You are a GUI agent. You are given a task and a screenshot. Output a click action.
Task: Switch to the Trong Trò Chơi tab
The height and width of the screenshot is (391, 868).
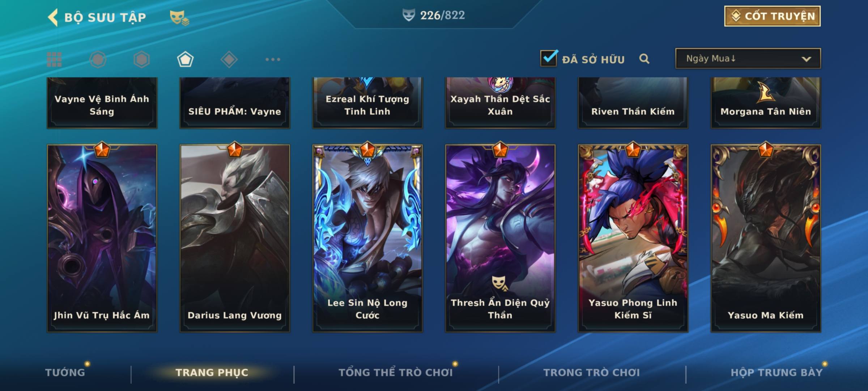[592, 372]
